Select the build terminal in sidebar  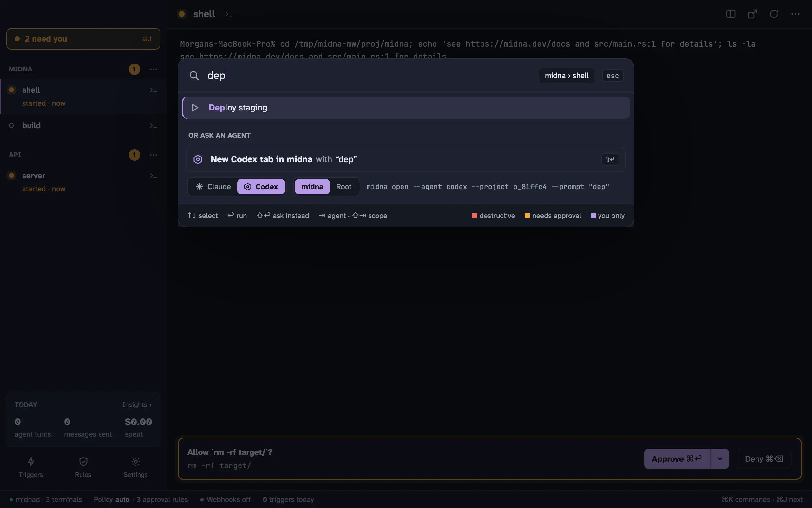pos(84,126)
